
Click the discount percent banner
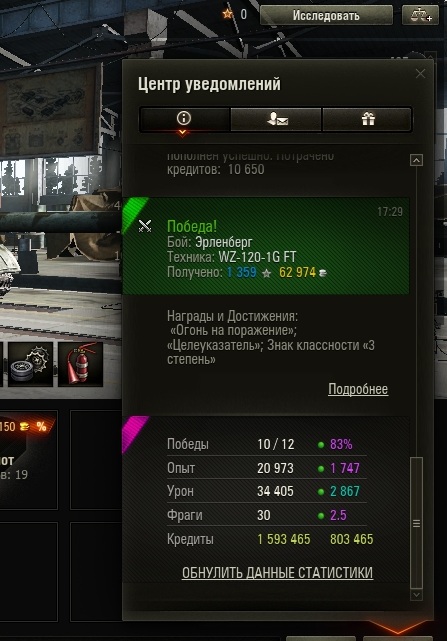coord(25,426)
